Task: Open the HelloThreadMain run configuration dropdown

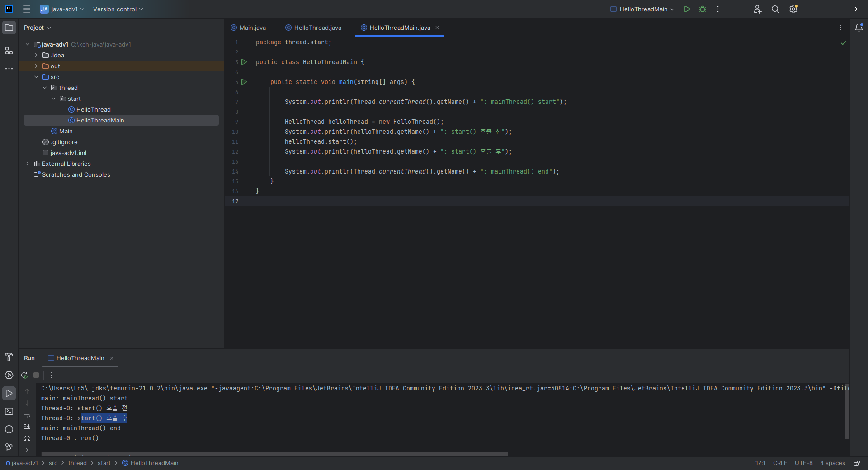Action: point(642,9)
